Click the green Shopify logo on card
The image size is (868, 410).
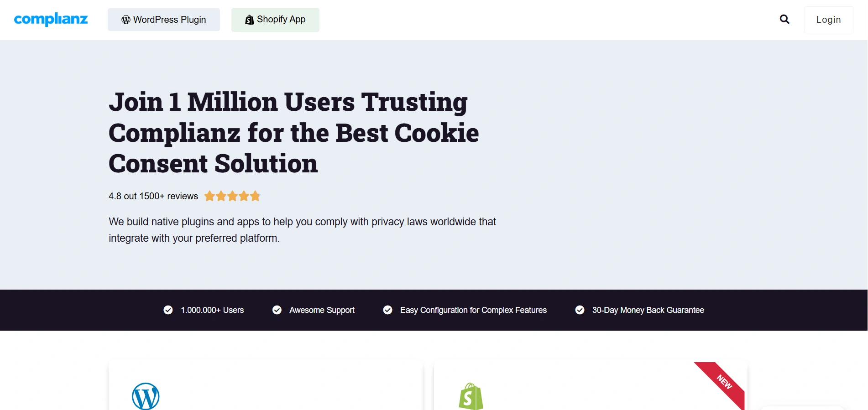[471, 396]
